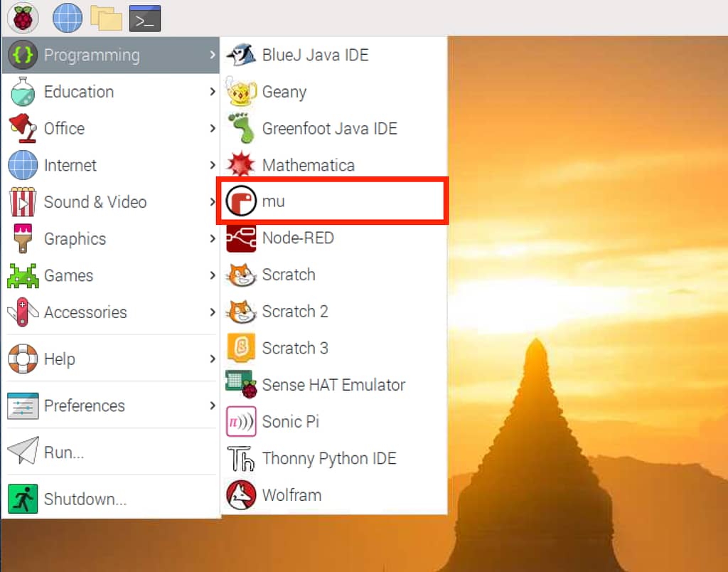Launch Scratch 2
The image size is (728, 572).
pos(334,312)
